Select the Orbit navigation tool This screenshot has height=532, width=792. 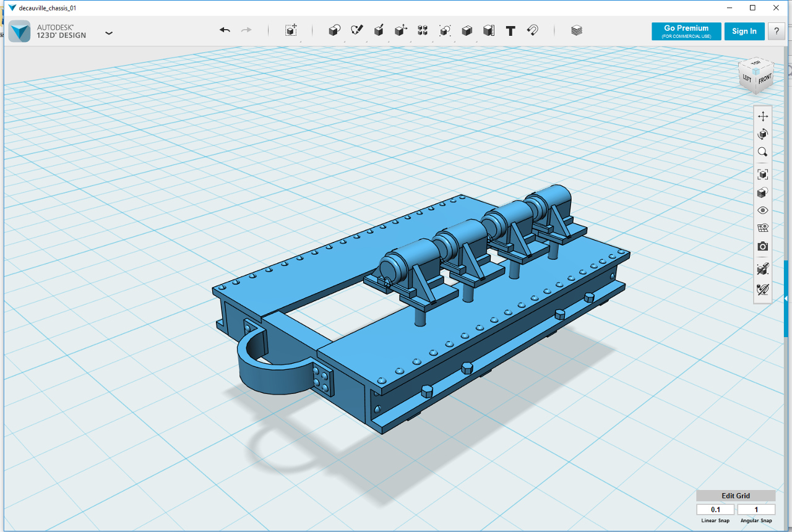(x=763, y=134)
